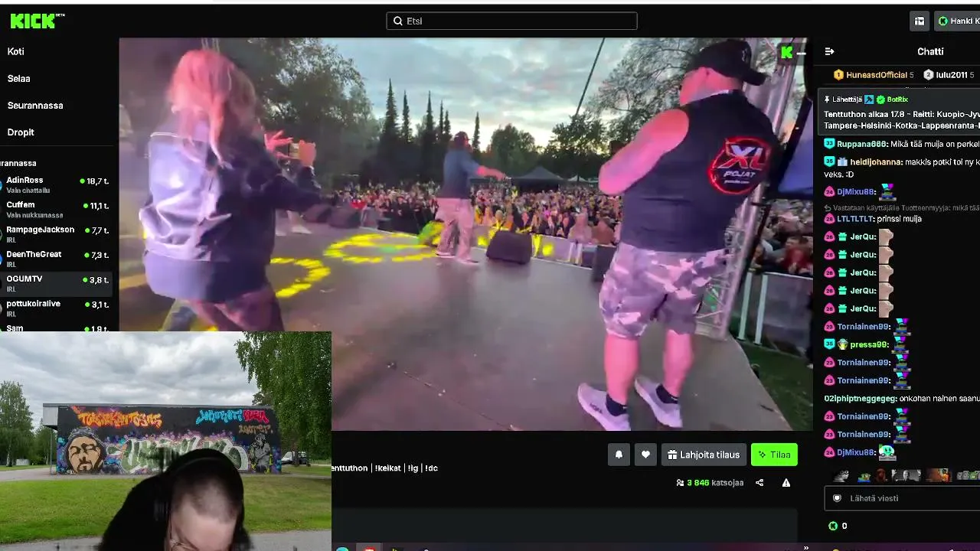Click the pinned message pin icon
Viewport: 980px width, 551px height.
coord(827,99)
